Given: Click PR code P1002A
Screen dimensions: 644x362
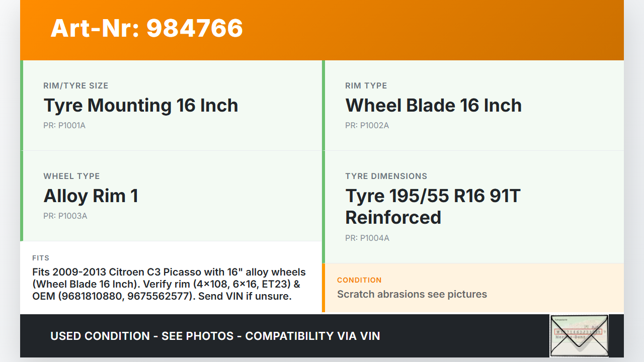Looking at the screenshot, I should [x=367, y=125].
